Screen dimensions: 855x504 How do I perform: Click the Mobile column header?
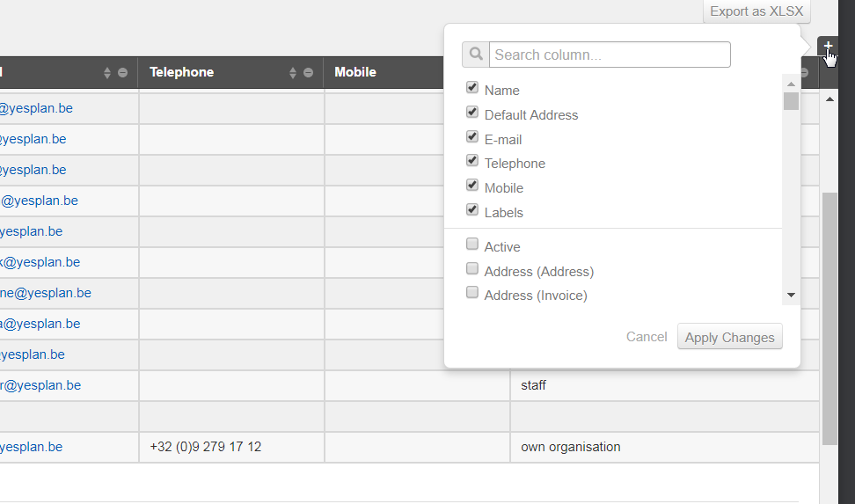[x=355, y=72]
